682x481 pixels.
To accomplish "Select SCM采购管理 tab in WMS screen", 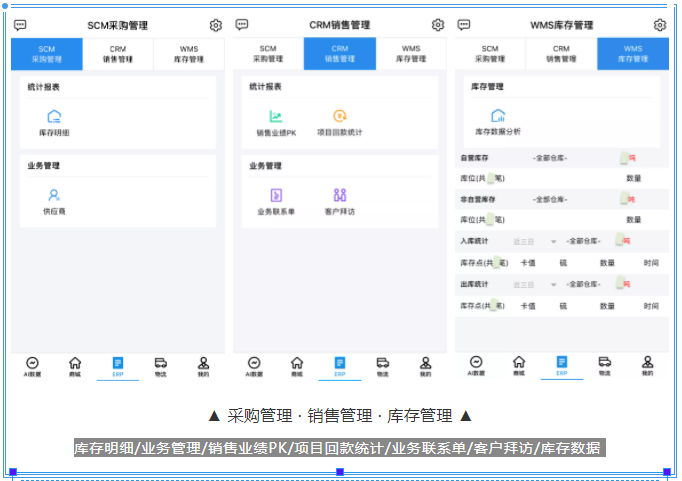I will (x=490, y=54).
